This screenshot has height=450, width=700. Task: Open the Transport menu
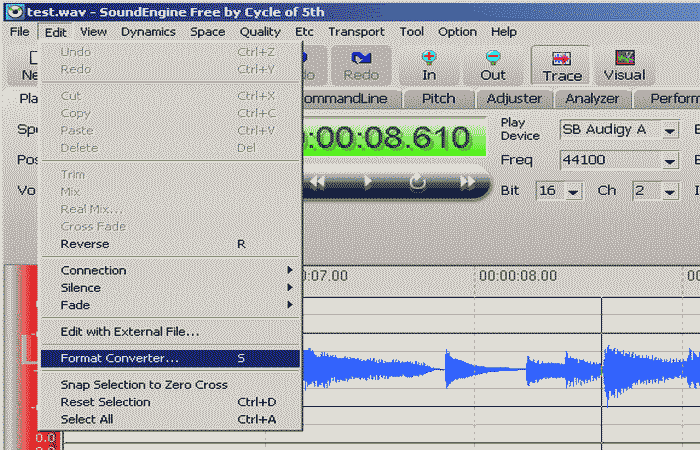[x=356, y=31]
